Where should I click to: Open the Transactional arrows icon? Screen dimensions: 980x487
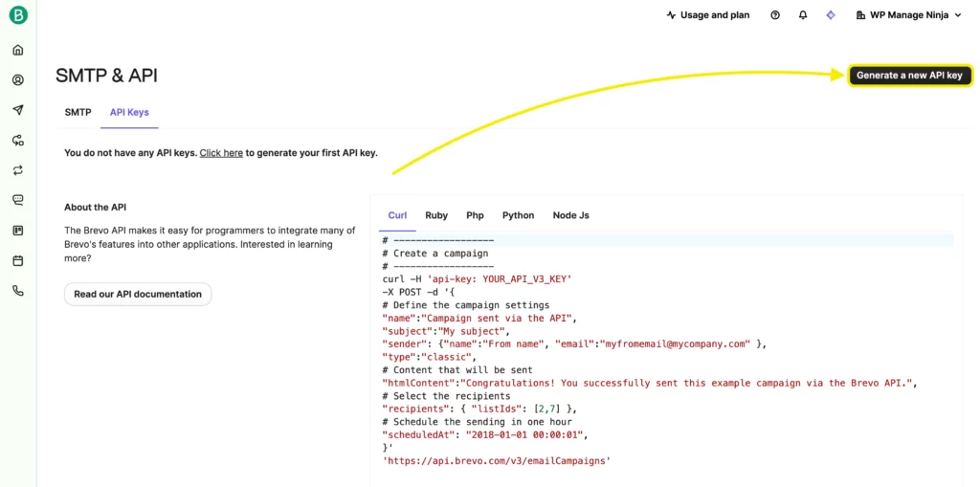point(18,170)
